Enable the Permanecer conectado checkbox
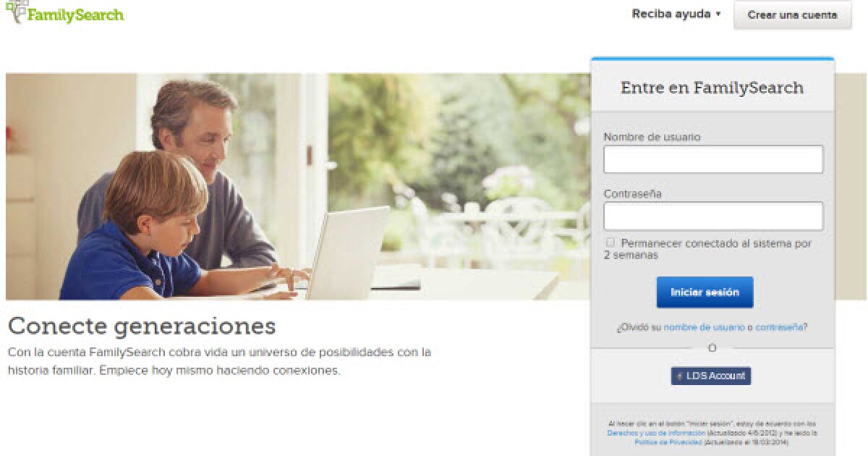Image resolution: width=868 pixels, height=456 pixels. pos(611,242)
